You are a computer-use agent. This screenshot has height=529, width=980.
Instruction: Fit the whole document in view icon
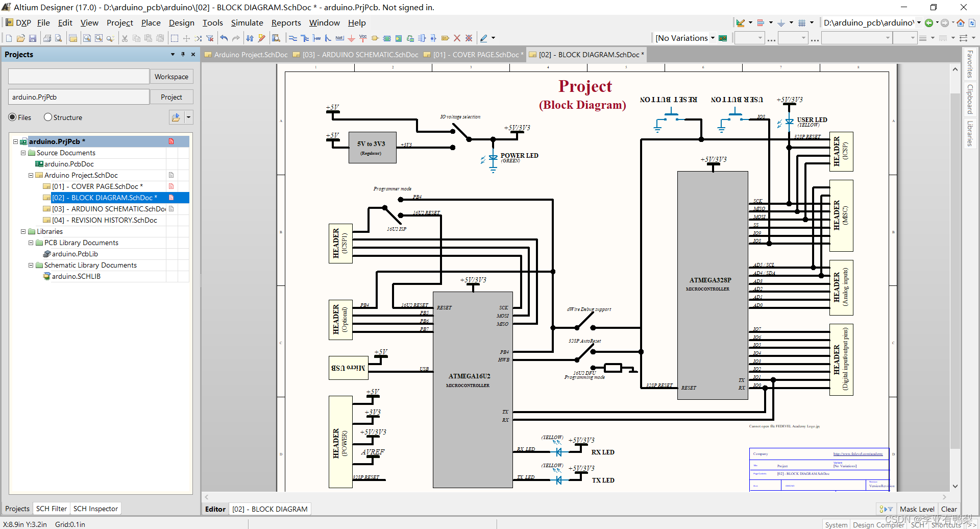87,38
